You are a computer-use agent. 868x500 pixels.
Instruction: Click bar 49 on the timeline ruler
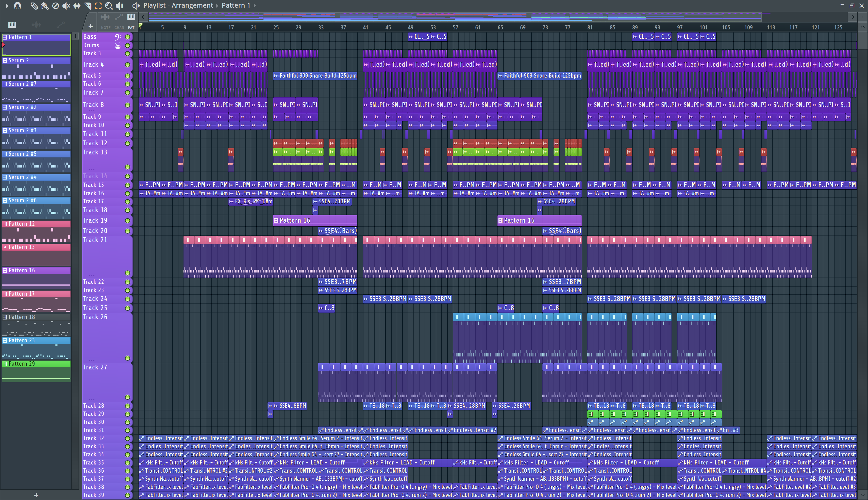[410, 27]
